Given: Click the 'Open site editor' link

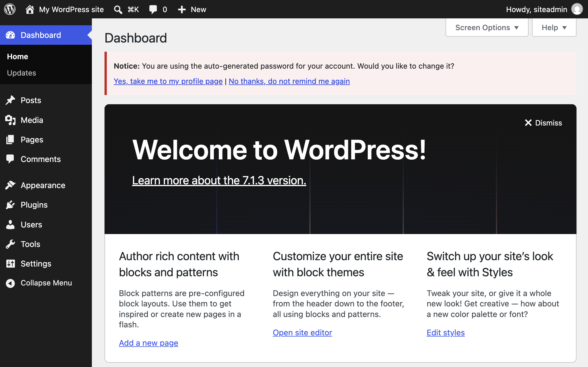Looking at the screenshot, I should tap(302, 333).
